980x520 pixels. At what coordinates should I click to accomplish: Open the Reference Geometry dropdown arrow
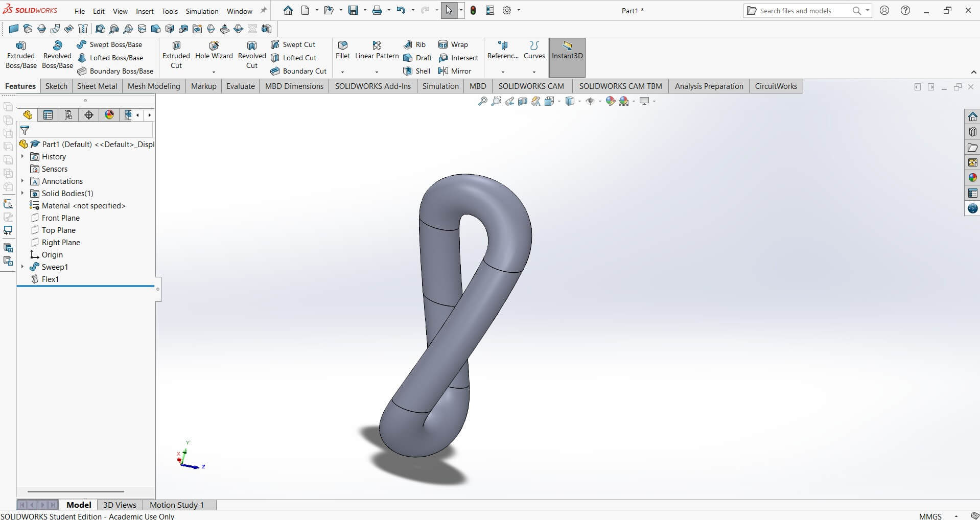pyautogui.click(x=503, y=72)
